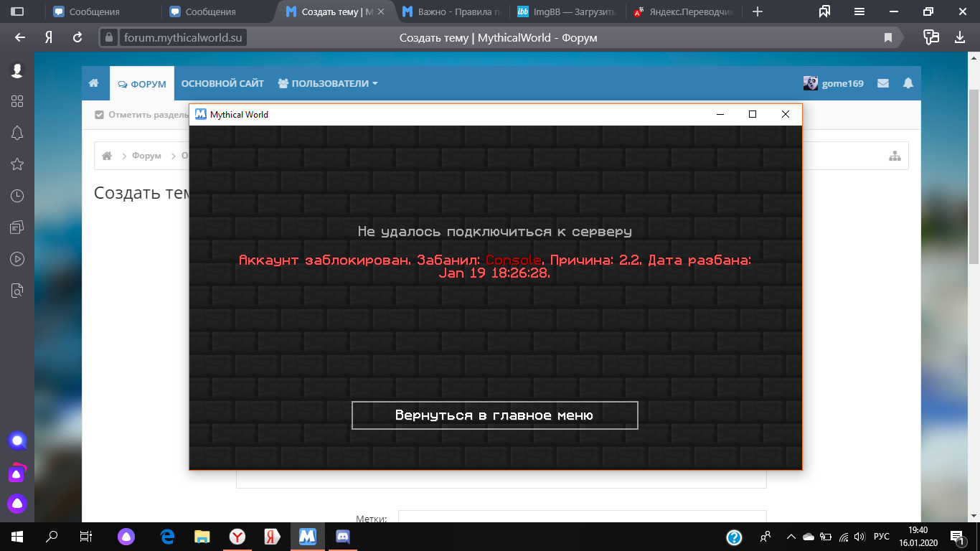Focus the 'Метки' tags input field
980x551 pixels.
582,517
